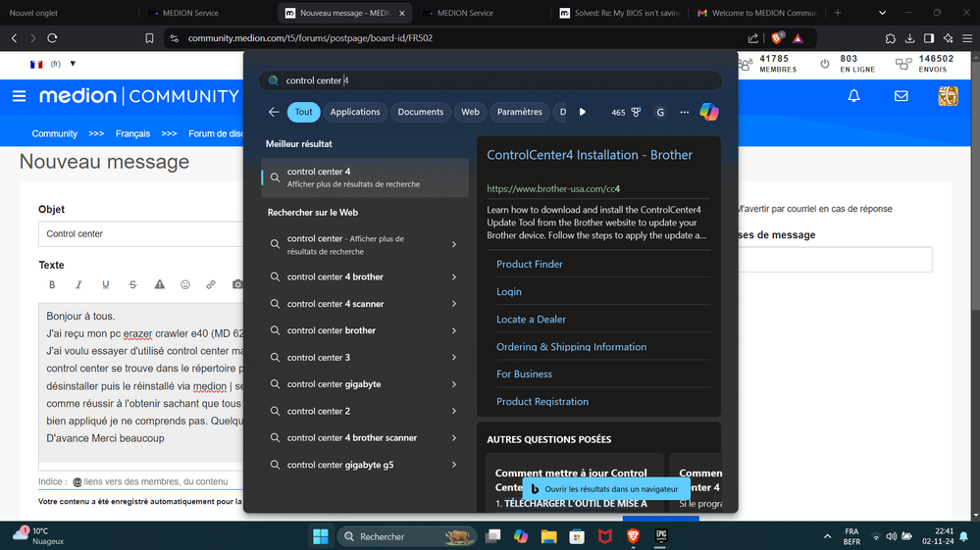Screen dimensions: 980x550
Task: Open the Product Finder link
Action: click(x=529, y=264)
